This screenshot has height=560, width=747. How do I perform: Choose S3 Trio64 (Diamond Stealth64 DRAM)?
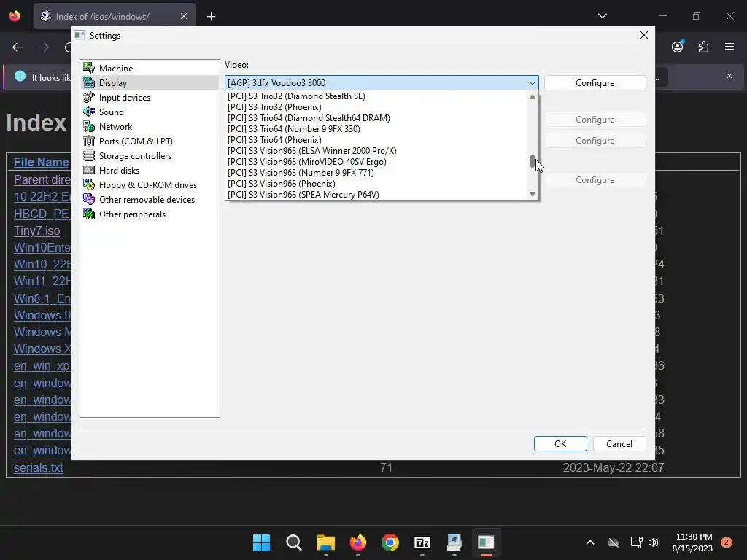376,118
